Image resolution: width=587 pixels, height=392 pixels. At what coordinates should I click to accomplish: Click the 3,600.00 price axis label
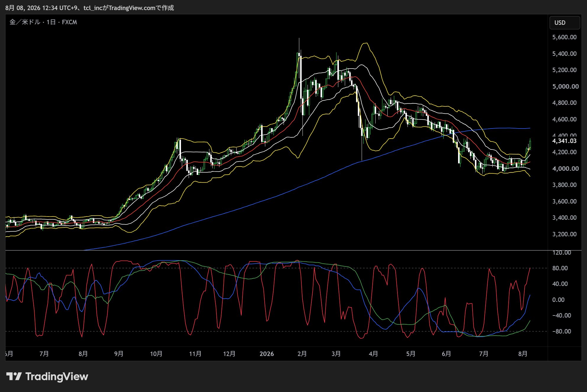[564, 201]
